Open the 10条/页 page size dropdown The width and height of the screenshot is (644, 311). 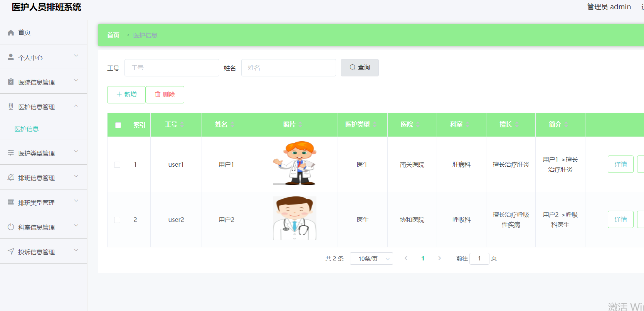(372, 259)
